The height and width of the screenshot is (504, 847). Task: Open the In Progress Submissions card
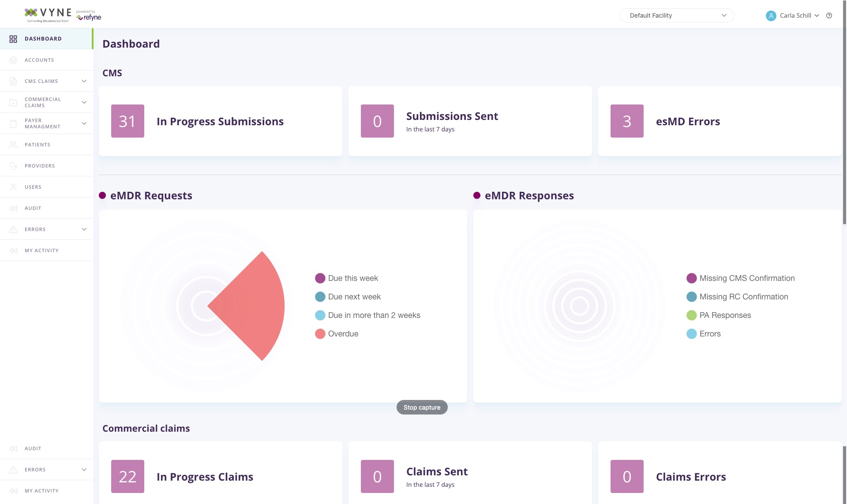pyautogui.click(x=220, y=121)
